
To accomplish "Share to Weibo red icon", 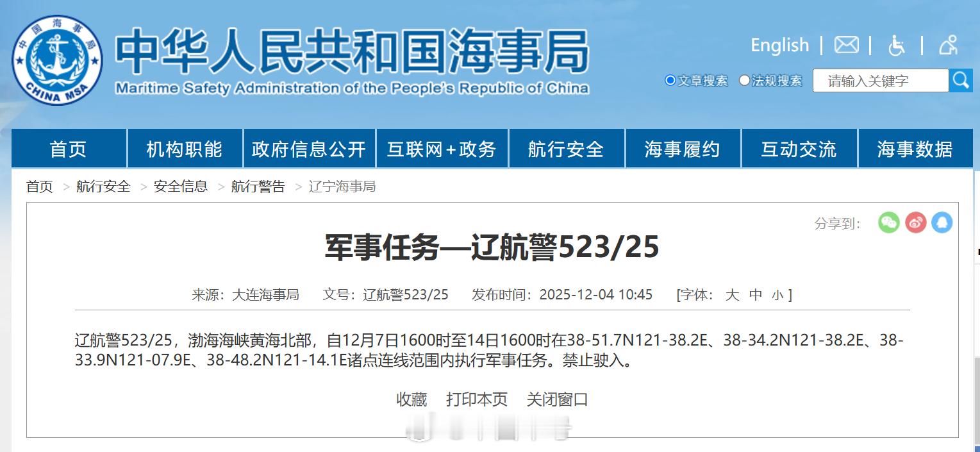I will pyautogui.click(x=915, y=222).
